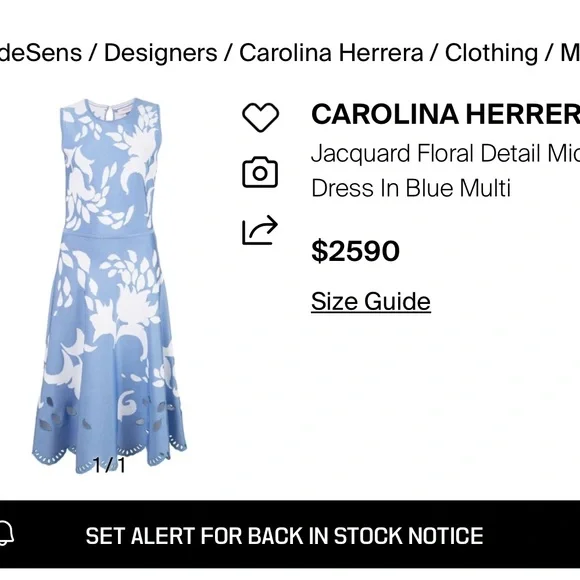Go to Designers in the breadcrumb
The image size is (580, 580).
coord(161,53)
